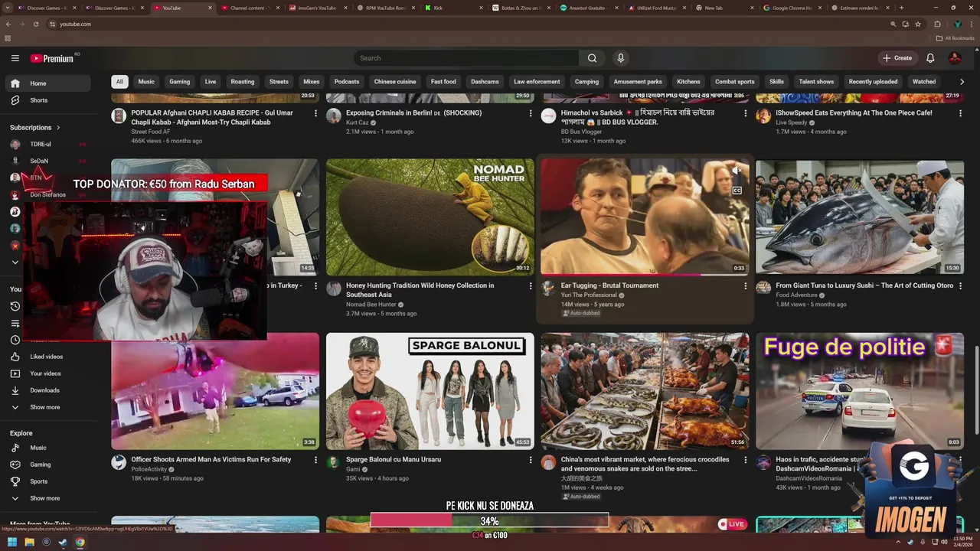This screenshot has height=551, width=980.
Task: Start voice search with microphone icon
Action: pos(621,58)
